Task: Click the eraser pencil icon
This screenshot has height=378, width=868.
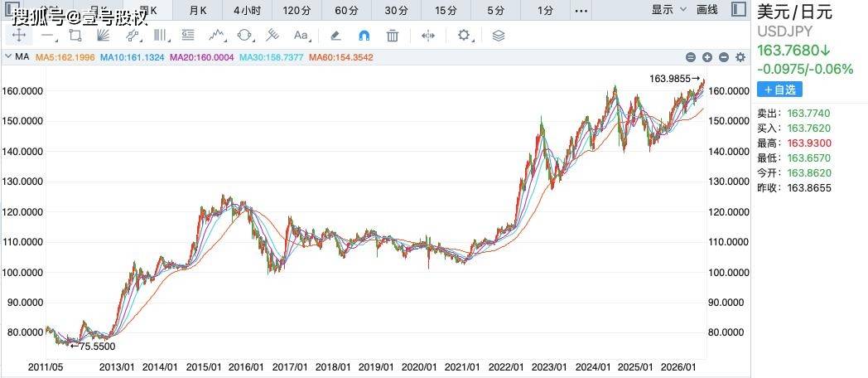Action: (x=335, y=36)
